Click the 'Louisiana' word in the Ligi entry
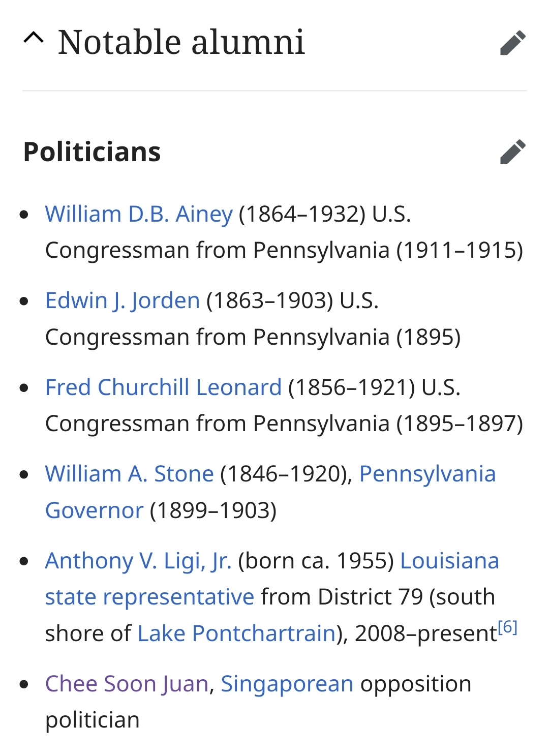Viewport: 549px width, 756px height. click(450, 561)
